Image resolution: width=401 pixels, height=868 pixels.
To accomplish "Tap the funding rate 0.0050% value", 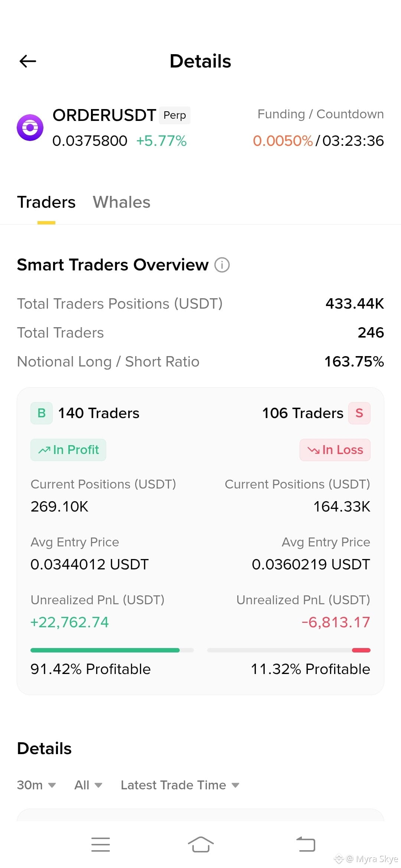I will pos(283,141).
